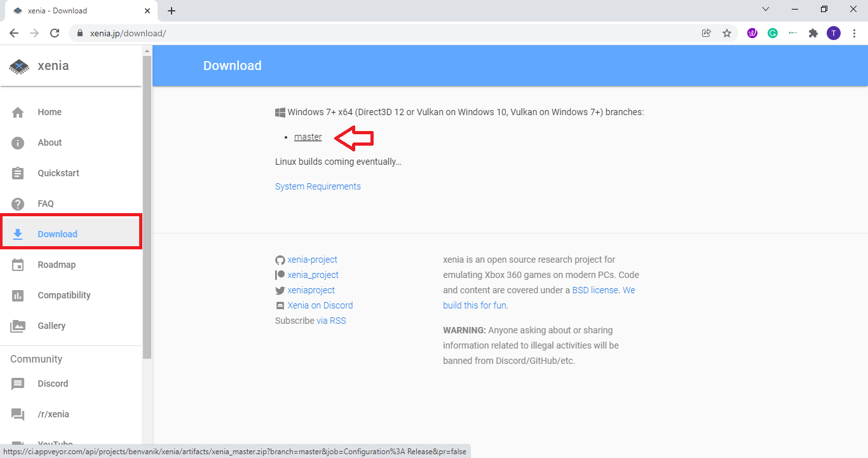Open the Chrome three-dot menu
The image size is (868, 458).
click(854, 33)
